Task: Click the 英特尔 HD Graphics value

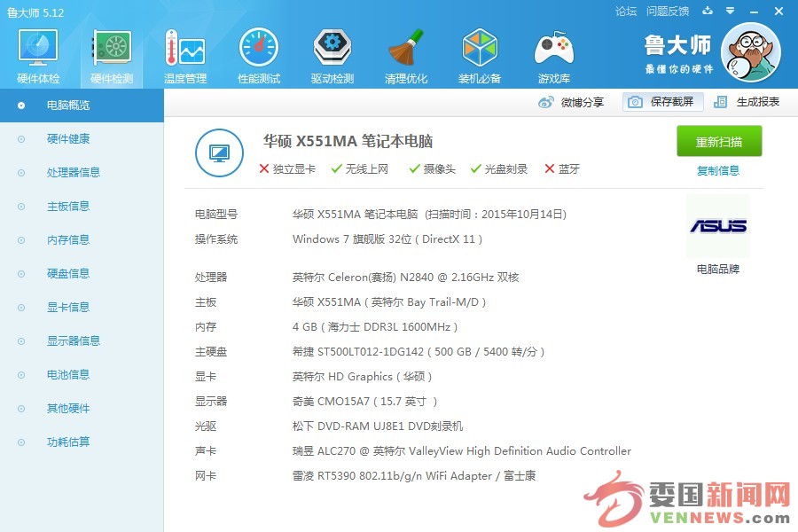Action: click(363, 377)
